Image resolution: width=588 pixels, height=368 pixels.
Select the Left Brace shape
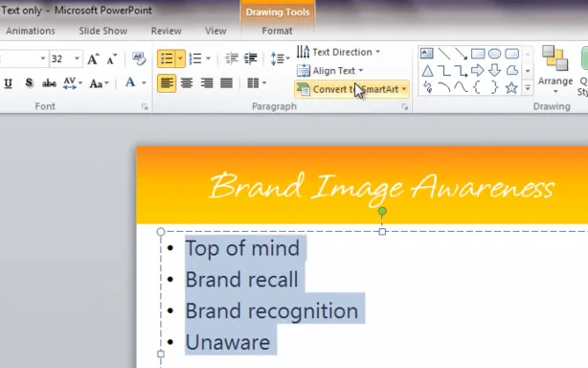[477, 87]
